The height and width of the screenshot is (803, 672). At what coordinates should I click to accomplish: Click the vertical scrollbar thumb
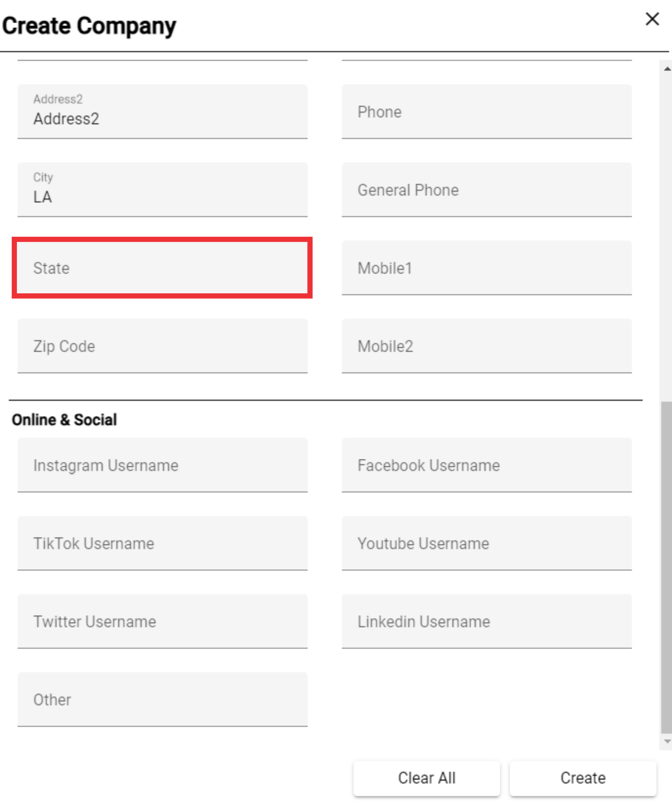(x=666, y=567)
